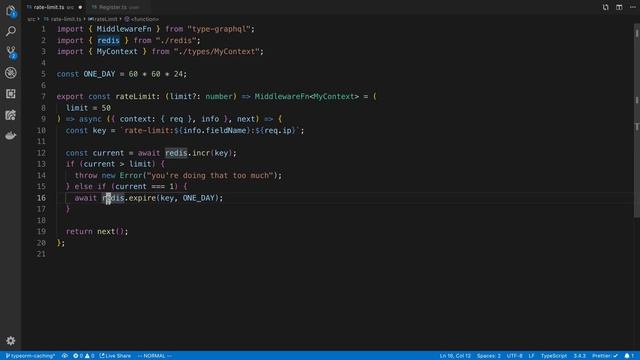Click expire in the redis.expire call
Image resolution: width=640 pixels, height=360 pixels.
click(x=142, y=198)
